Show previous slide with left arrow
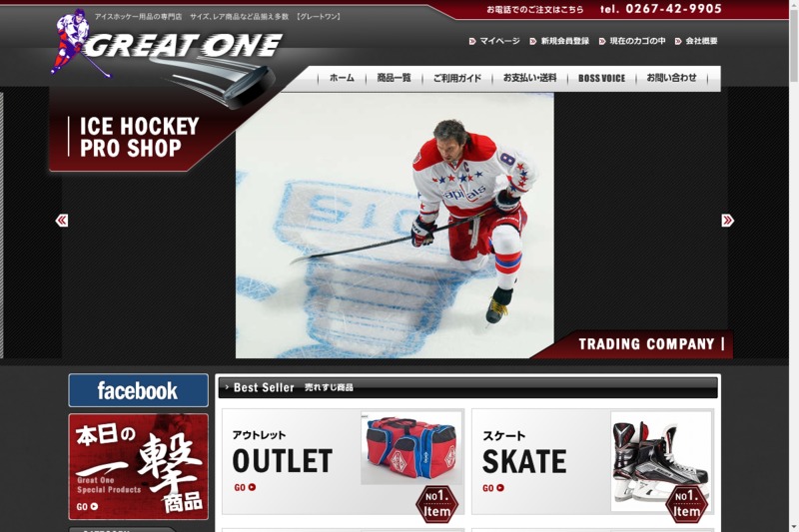Viewport: 799px width, 532px height. pos(62,221)
